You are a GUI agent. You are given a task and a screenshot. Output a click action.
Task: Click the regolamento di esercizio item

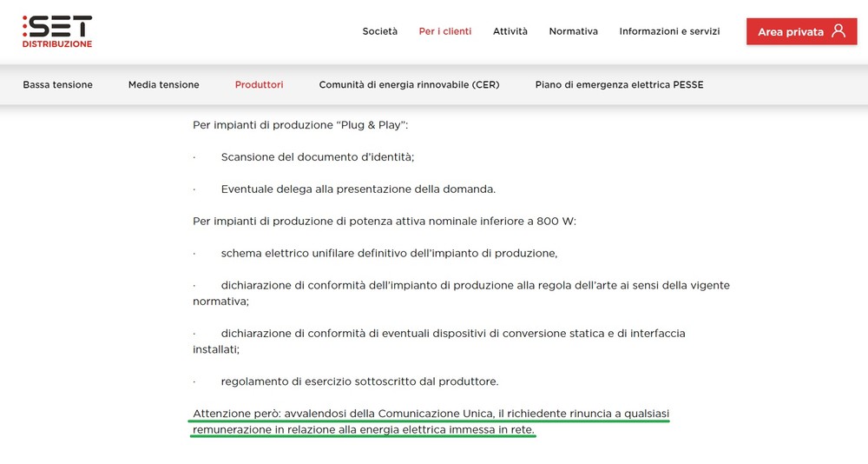click(359, 381)
